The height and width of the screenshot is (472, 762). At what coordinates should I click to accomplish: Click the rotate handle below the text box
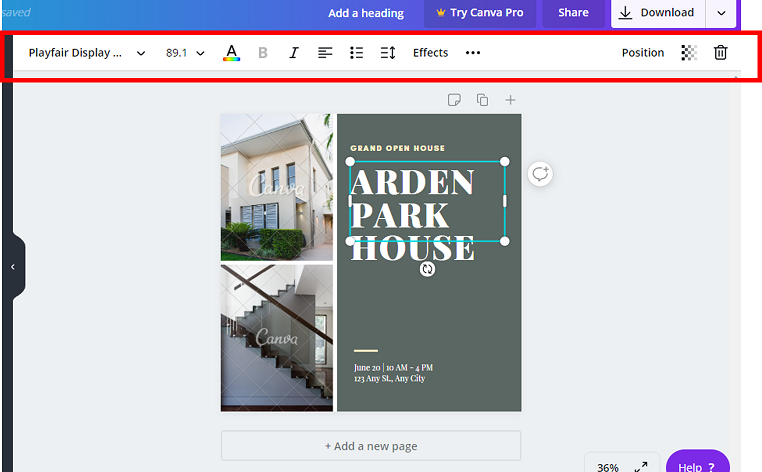click(427, 269)
